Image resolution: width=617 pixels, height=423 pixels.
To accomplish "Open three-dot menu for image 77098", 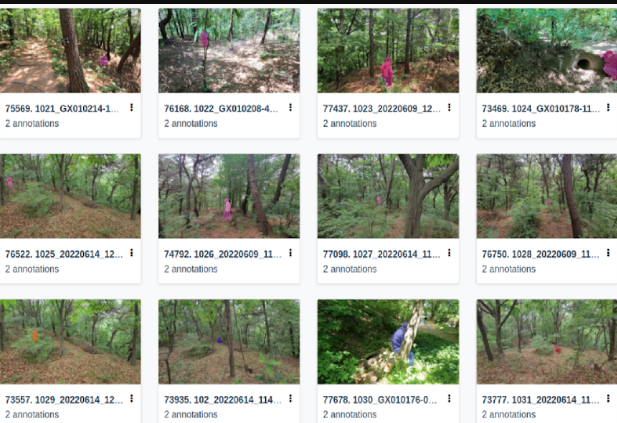I will [449, 253].
